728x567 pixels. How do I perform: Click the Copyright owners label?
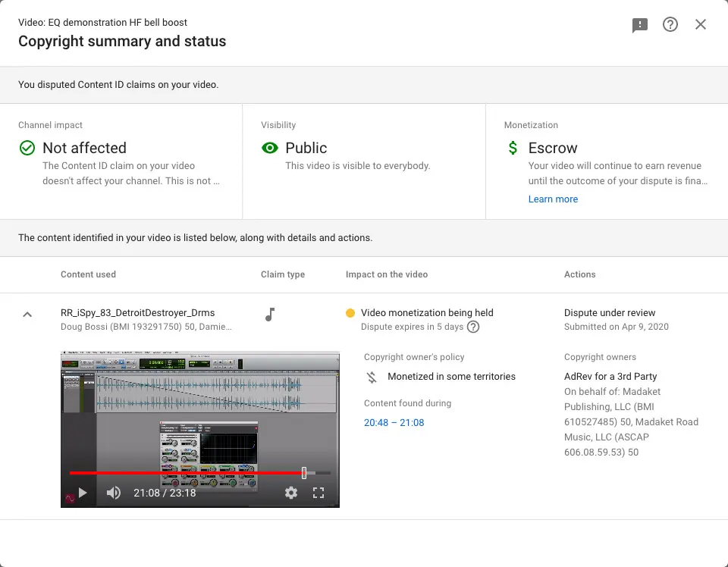(x=600, y=357)
